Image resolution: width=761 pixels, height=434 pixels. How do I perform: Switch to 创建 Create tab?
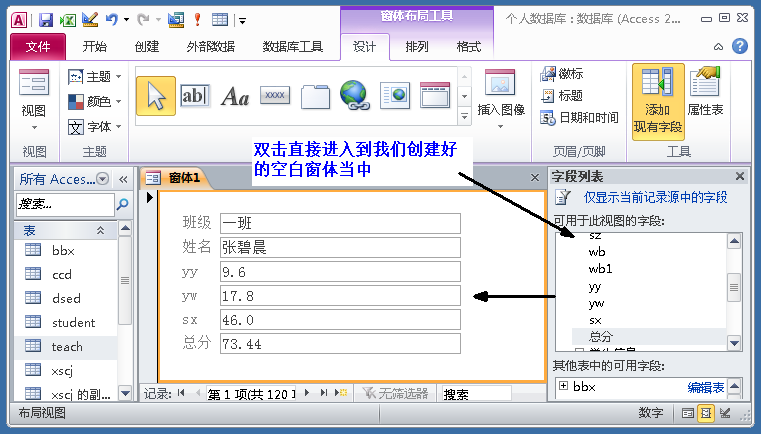pos(147,47)
